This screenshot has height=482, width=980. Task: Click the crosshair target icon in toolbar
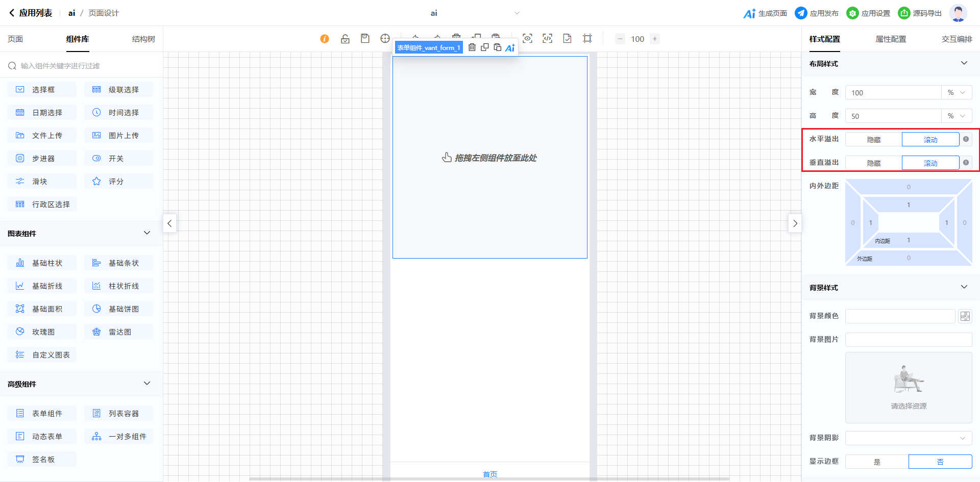(385, 39)
